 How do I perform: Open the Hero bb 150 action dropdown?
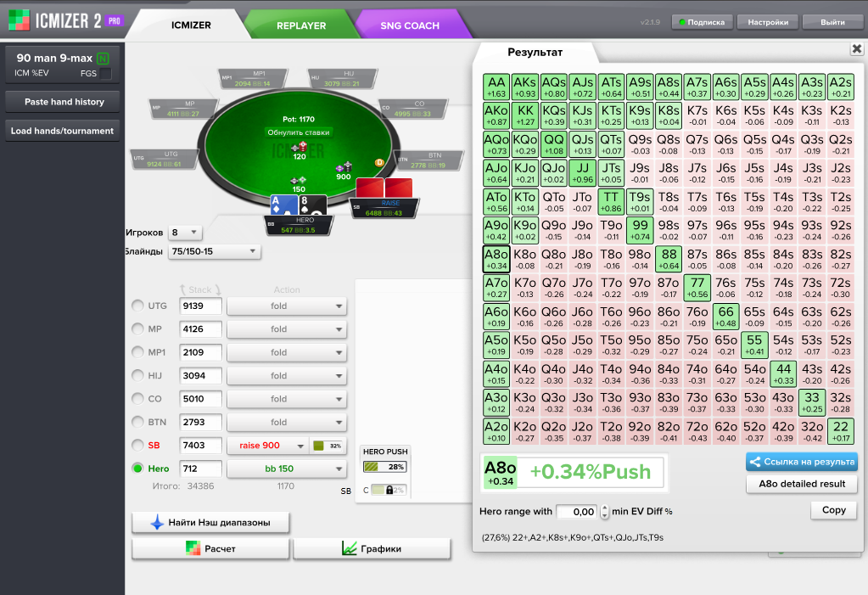coord(287,469)
